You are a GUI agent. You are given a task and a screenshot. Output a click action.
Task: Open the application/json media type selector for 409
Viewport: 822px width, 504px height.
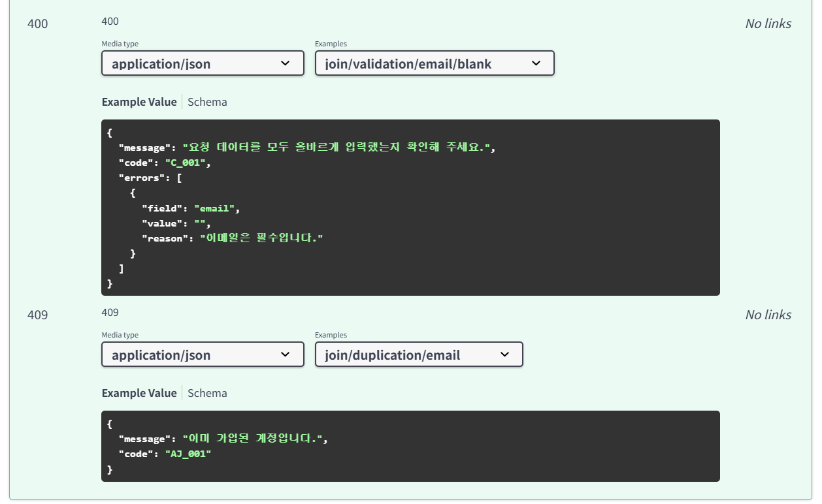[203, 354]
